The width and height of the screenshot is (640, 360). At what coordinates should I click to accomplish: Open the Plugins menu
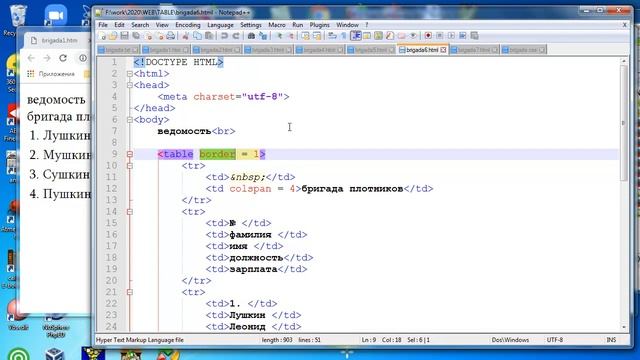[x=319, y=25]
